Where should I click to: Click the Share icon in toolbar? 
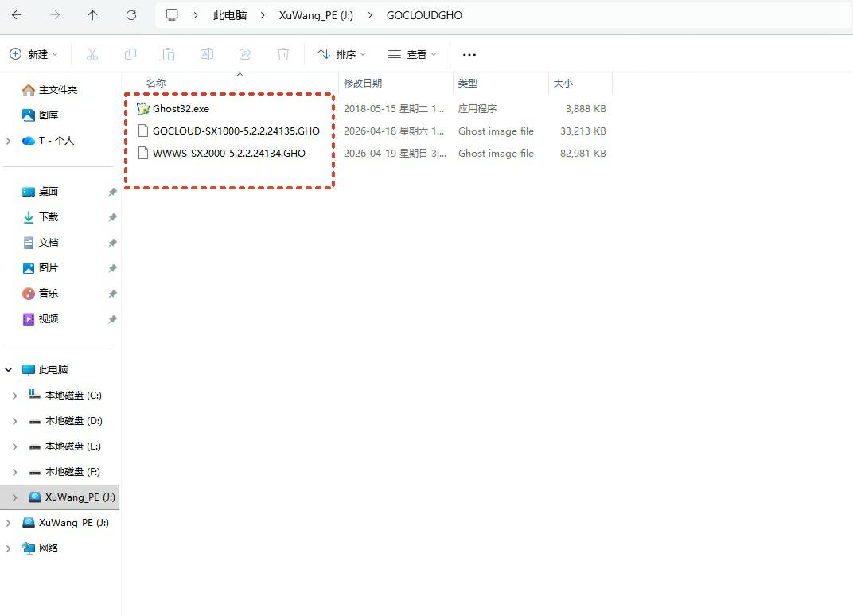click(x=245, y=54)
